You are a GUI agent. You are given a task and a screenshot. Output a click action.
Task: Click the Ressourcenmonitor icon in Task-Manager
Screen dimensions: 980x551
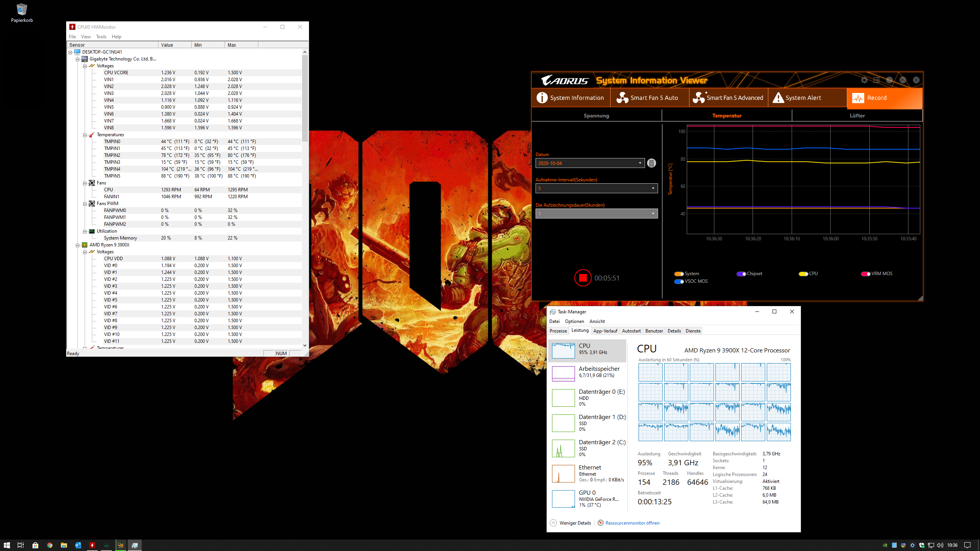[601, 523]
